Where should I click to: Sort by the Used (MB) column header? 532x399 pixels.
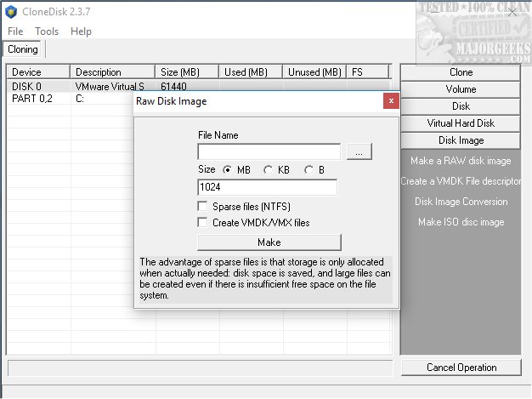pyautogui.click(x=251, y=72)
